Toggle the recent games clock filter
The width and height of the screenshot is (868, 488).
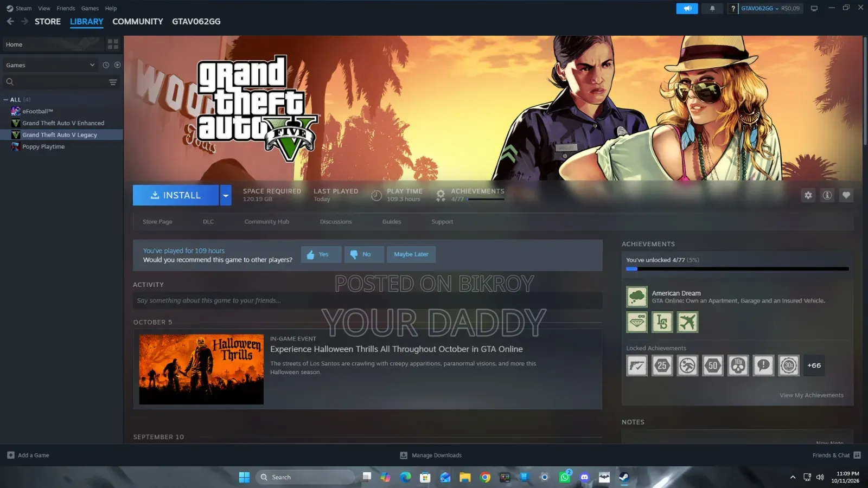tap(106, 65)
